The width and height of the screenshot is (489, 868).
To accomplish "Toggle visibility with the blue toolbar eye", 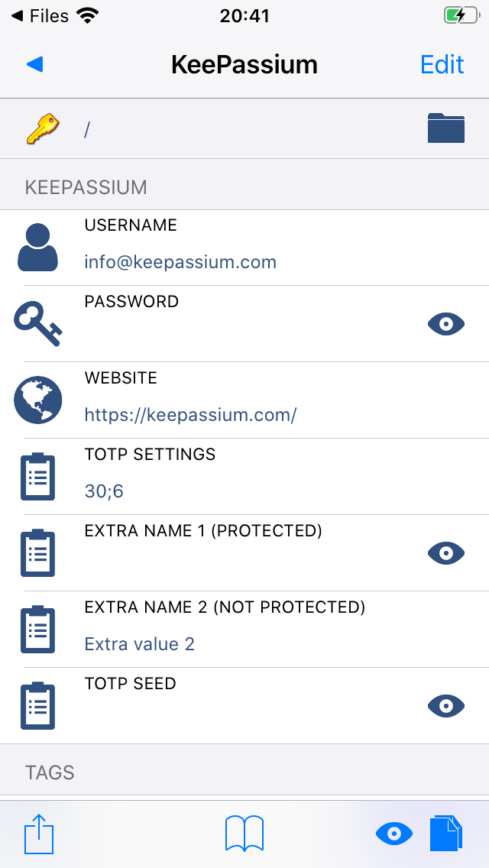I will click(x=394, y=834).
